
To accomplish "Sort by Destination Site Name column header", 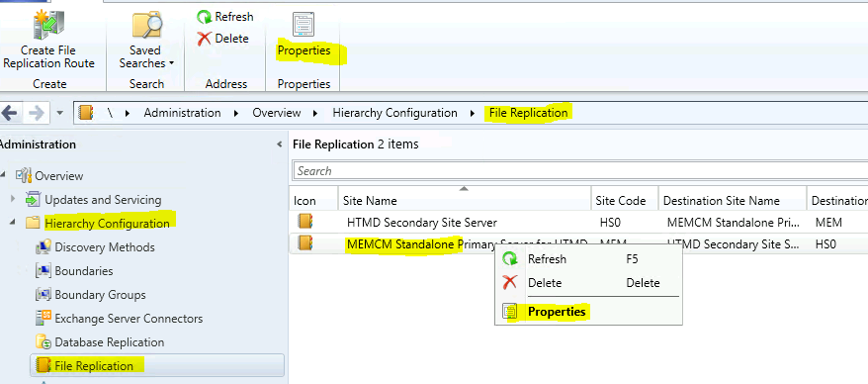I will [732, 200].
